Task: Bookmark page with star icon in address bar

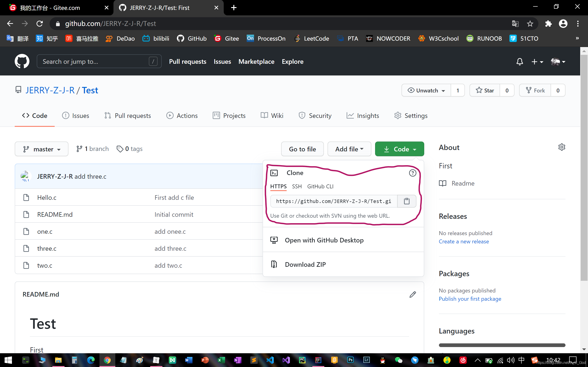Action: [x=530, y=24]
